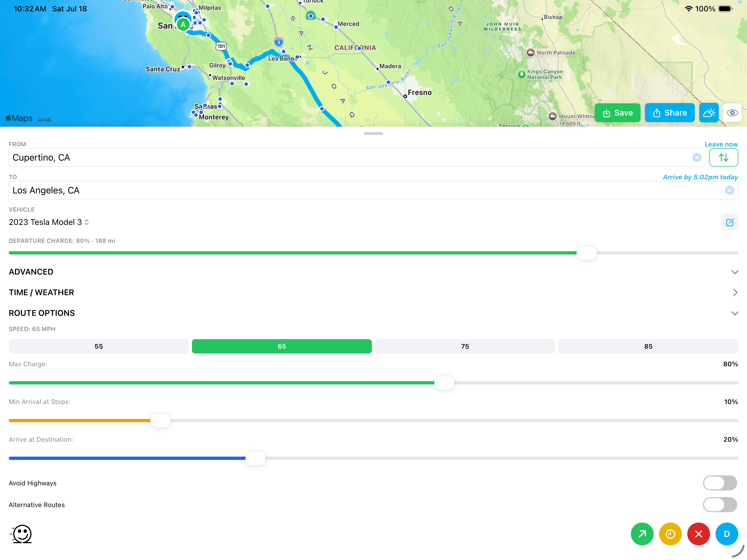This screenshot has height=560, width=747.
Task: Tap red X cancel button
Action: pos(698,534)
